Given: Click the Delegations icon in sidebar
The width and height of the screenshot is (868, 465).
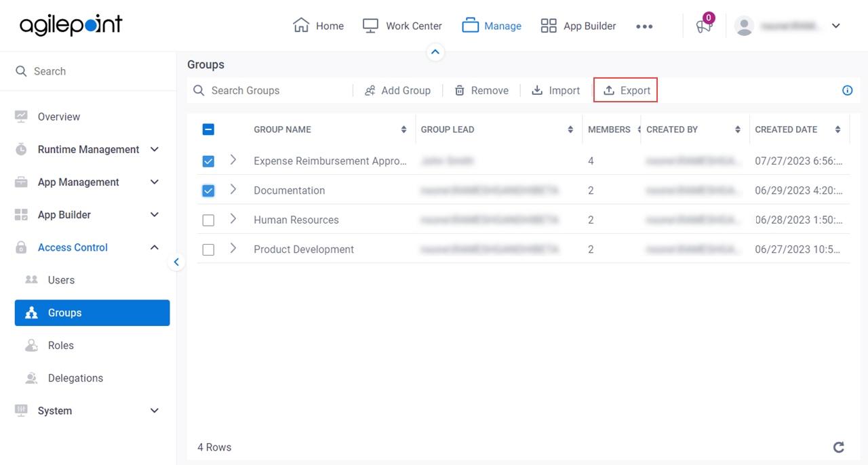Looking at the screenshot, I should [x=31, y=378].
